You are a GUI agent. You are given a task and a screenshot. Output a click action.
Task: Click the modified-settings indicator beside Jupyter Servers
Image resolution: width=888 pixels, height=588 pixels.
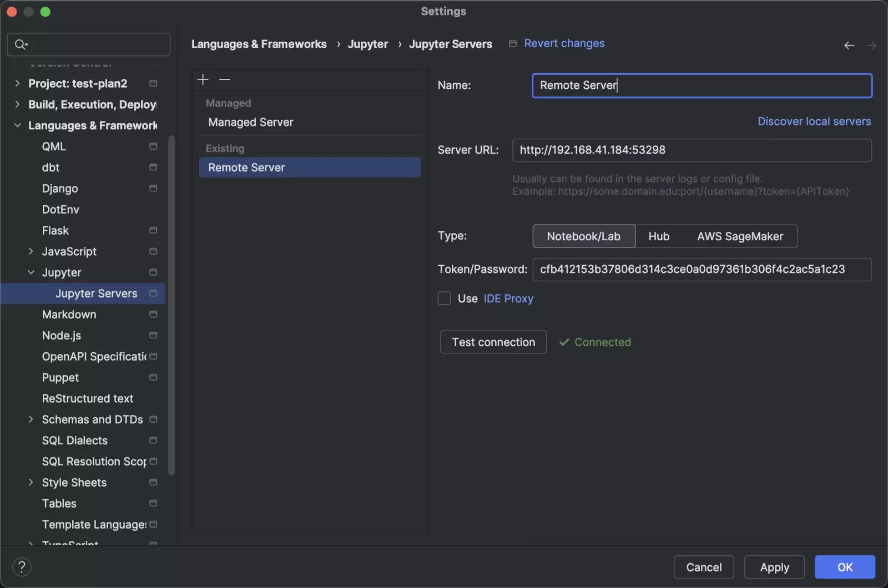152,293
